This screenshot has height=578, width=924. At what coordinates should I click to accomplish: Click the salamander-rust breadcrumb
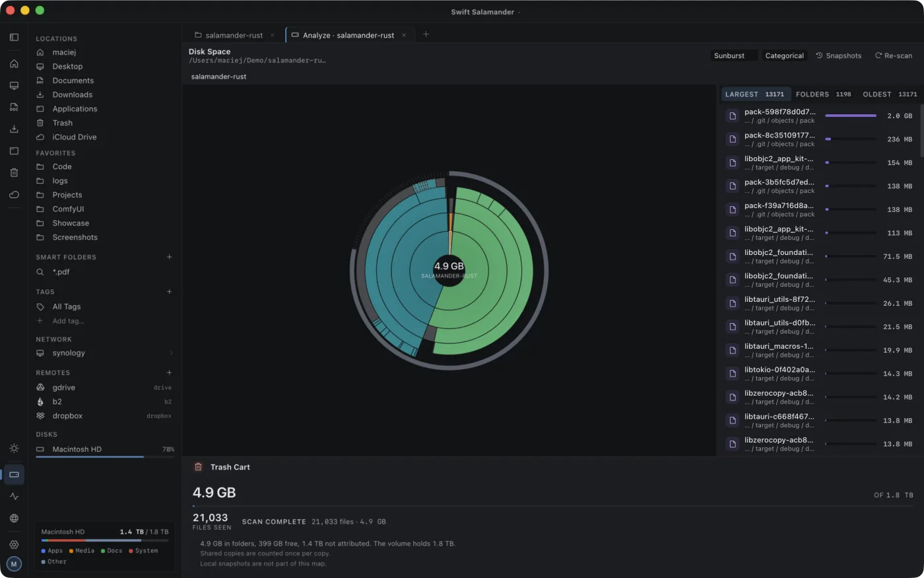point(218,77)
